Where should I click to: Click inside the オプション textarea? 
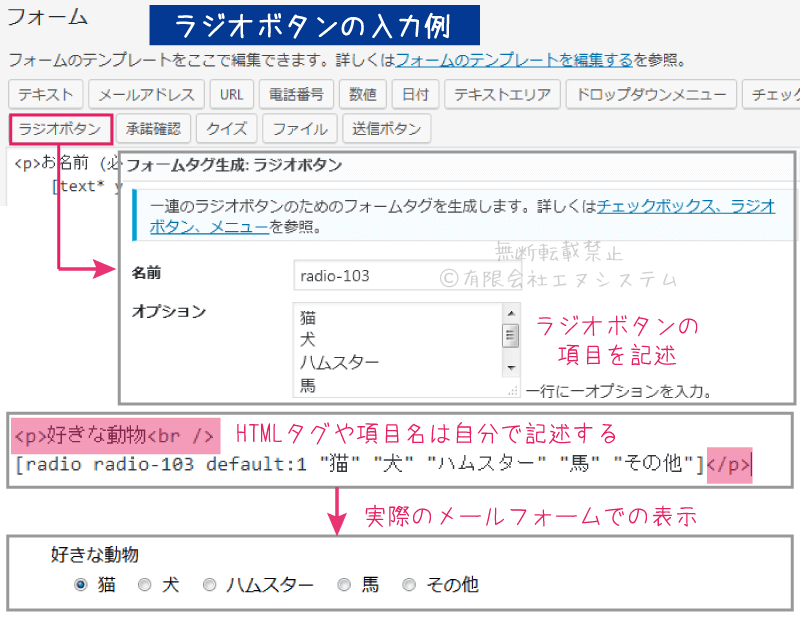coord(398,350)
